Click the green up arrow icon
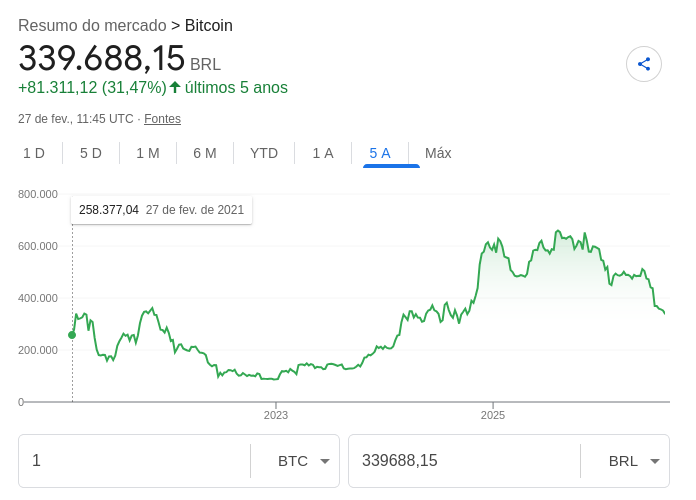The width and height of the screenshot is (696, 500). click(x=175, y=87)
